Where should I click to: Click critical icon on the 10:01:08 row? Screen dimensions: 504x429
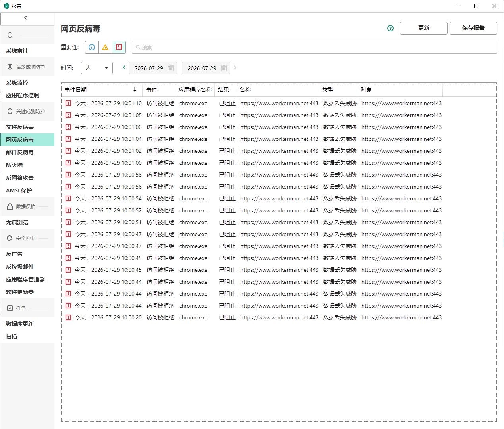pos(68,115)
